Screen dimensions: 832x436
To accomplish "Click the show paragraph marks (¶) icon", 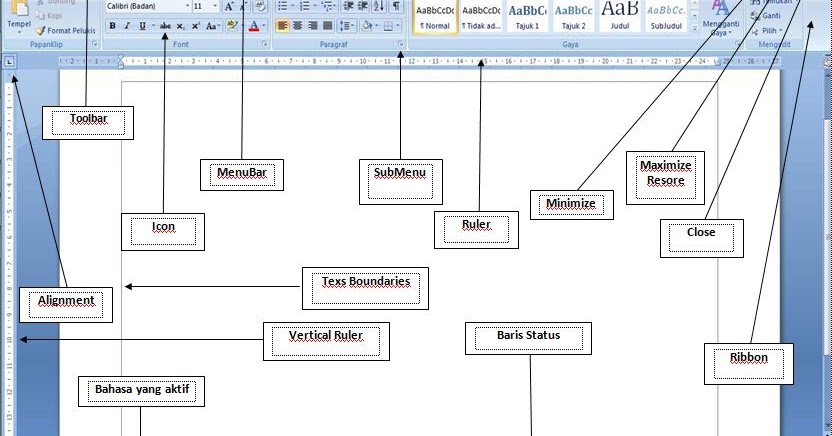I will [x=396, y=6].
